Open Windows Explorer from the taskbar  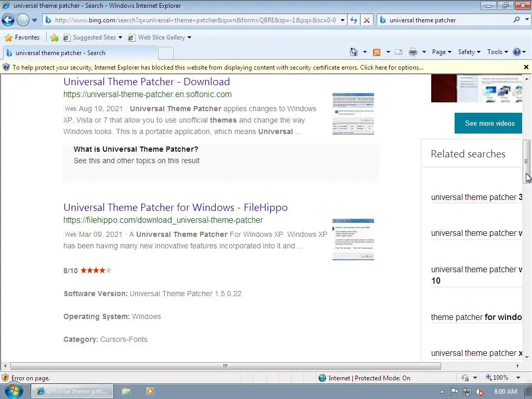click(126, 392)
